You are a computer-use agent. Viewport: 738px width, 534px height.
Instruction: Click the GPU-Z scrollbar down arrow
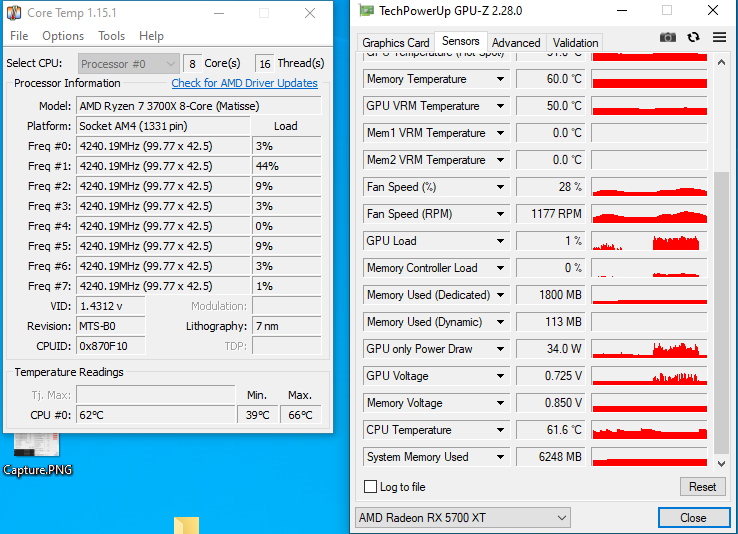tap(721, 463)
